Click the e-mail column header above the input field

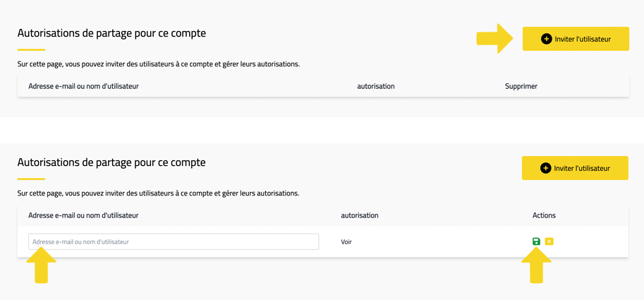(x=83, y=215)
